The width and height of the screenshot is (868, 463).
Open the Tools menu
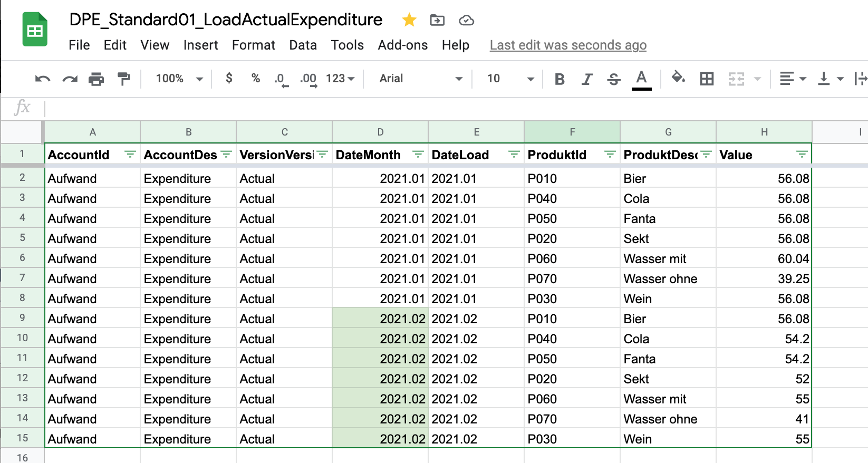tap(347, 45)
